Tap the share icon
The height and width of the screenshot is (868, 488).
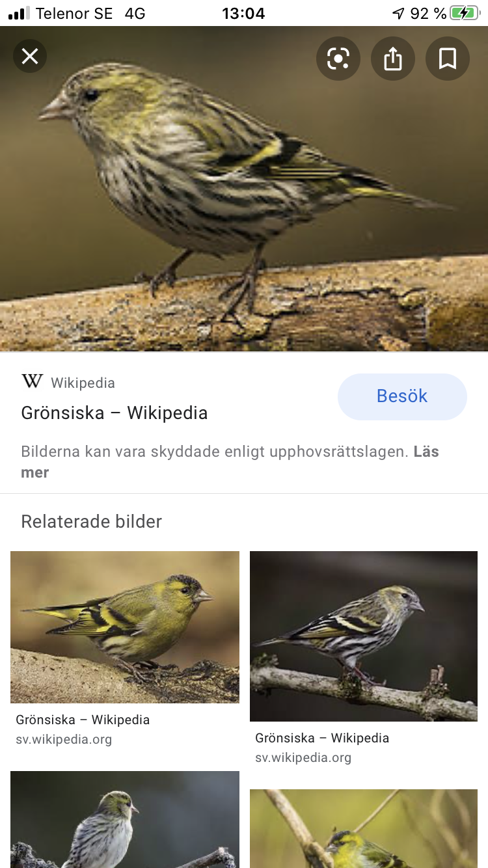(393, 59)
